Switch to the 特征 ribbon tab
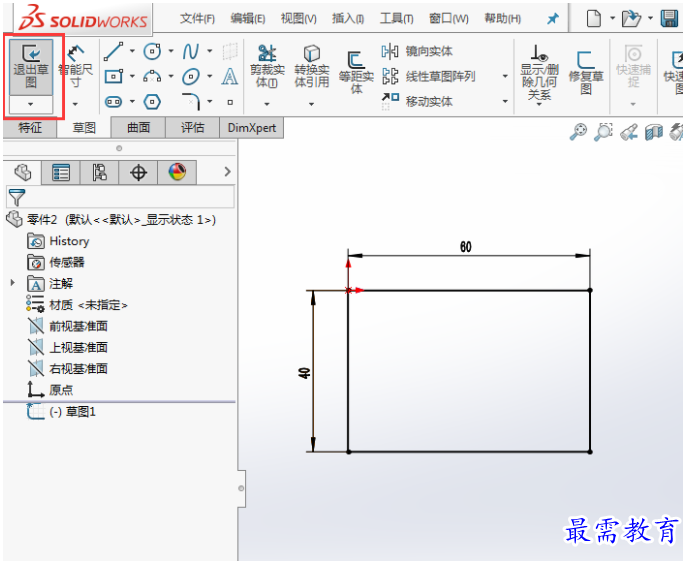The height and width of the screenshot is (562, 687). pyautogui.click(x=30, y=128)
